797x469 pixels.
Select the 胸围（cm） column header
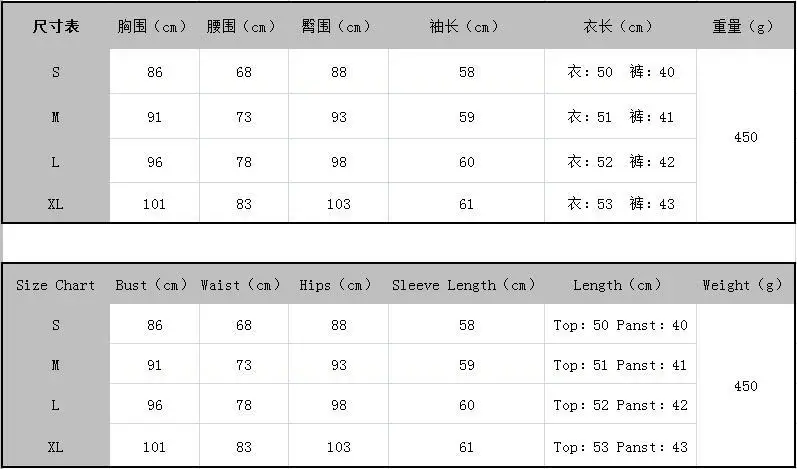[154, 26]
